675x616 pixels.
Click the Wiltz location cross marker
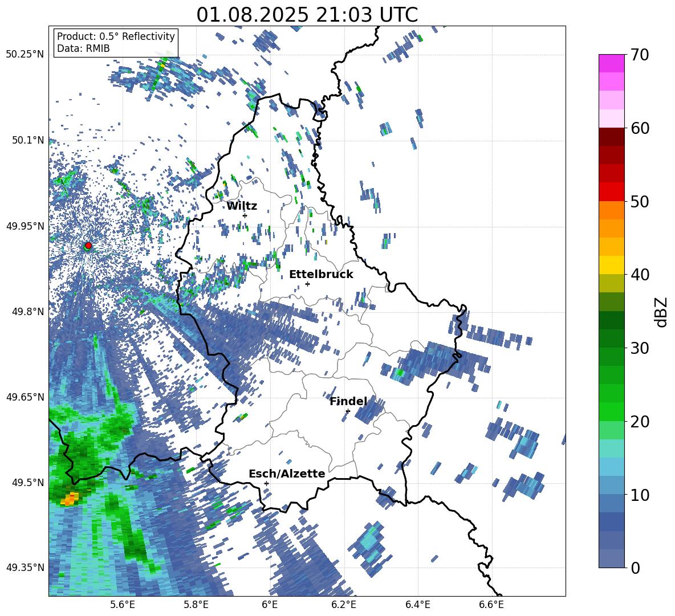(x=245, y=215)
